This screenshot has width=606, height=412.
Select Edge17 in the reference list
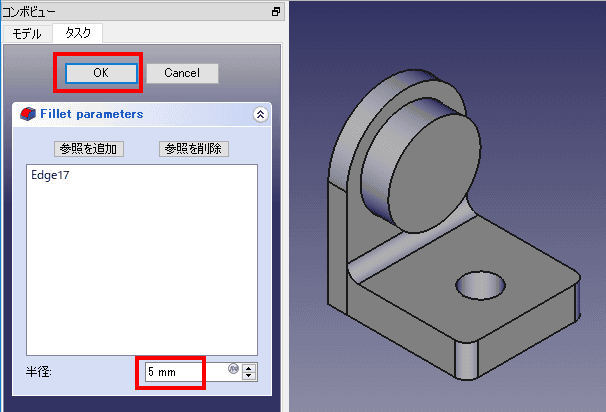pos(50,175)
